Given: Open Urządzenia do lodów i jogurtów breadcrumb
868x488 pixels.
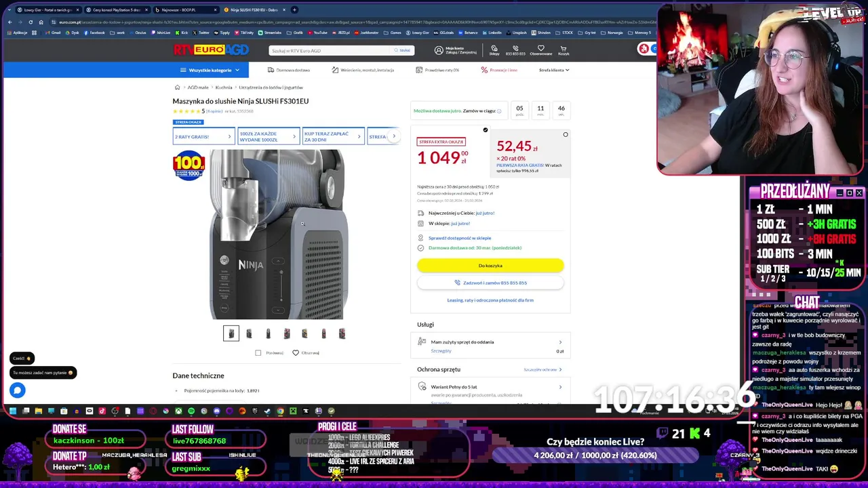Looking at the screenshot, I should tap(271, 87).
